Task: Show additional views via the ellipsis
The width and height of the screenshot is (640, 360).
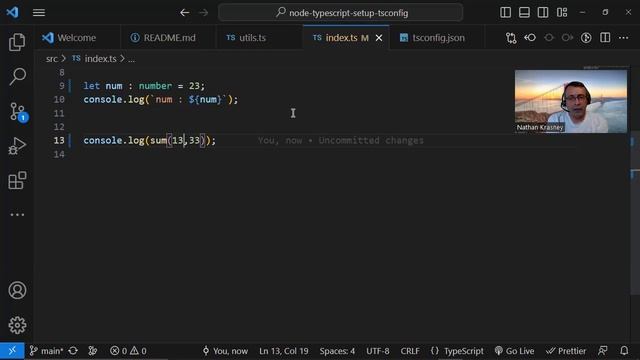Action: (17, 214)
